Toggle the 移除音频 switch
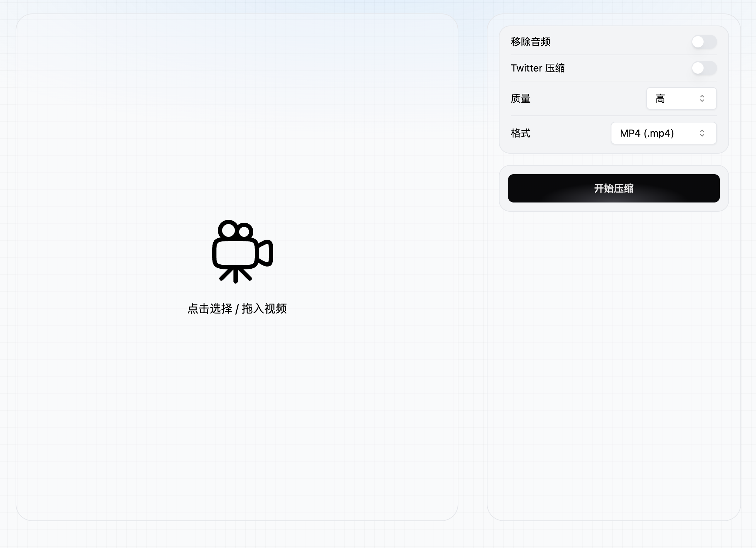Image resolution: width=756 pixels, height=548 pixels. tap(704, 42)
